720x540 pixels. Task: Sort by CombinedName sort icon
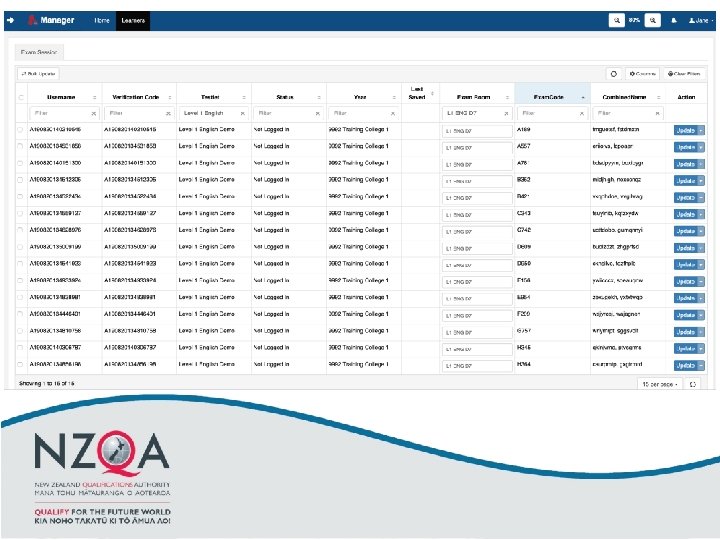[658, 97]
